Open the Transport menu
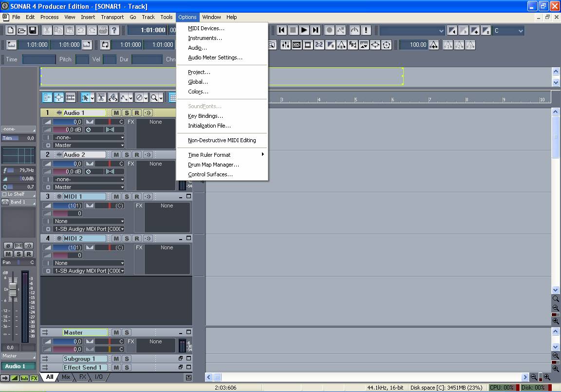 pos(112,17)
